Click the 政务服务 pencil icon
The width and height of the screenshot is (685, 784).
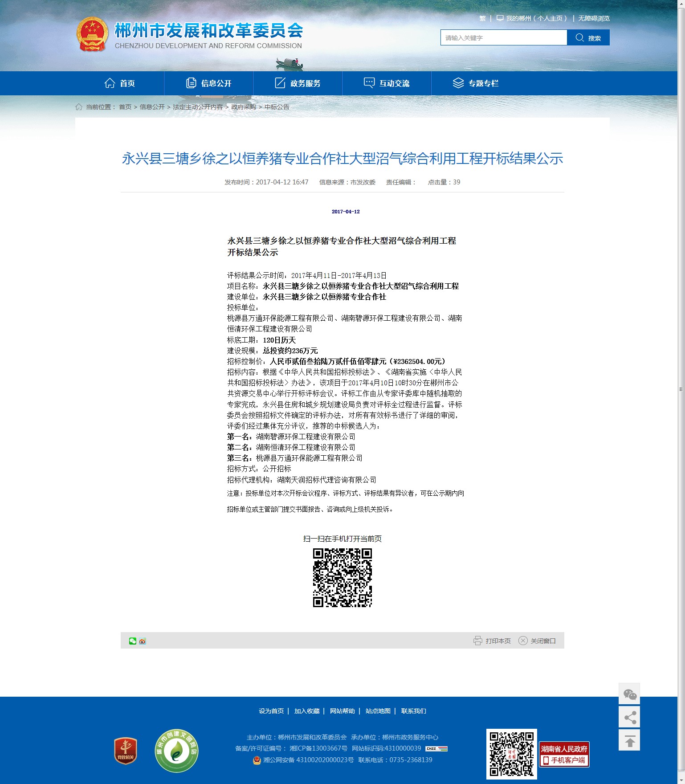coord(280,83)
